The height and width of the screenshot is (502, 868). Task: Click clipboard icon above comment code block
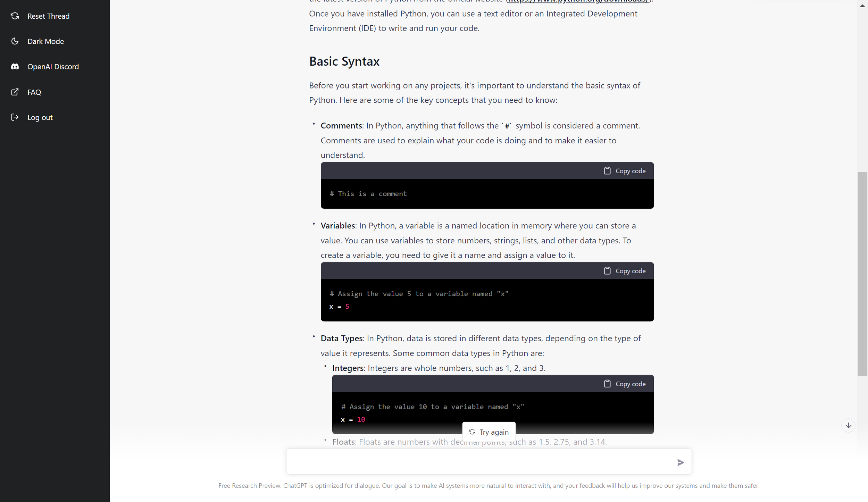(607, 171)
